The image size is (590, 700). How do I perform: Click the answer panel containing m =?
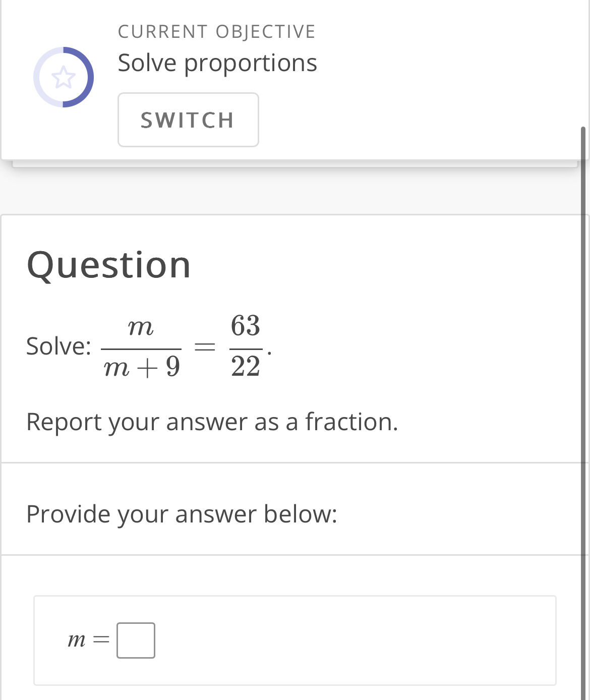point(294,639)
